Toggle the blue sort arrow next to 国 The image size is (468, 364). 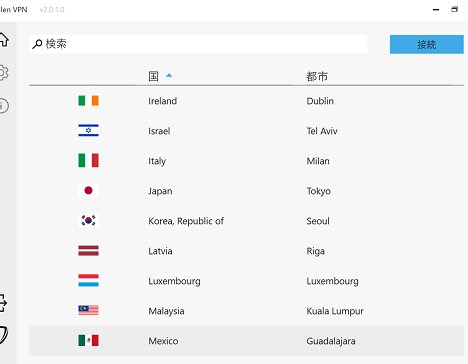coord(169,75)
